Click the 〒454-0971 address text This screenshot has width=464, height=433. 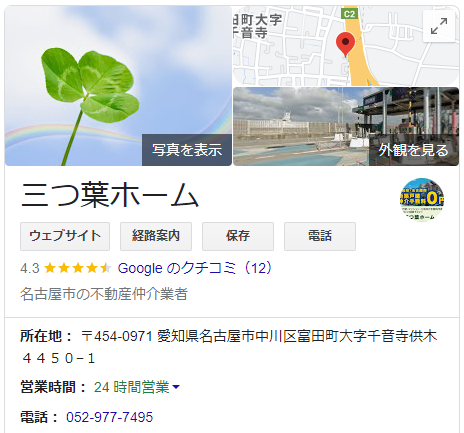pos(229,347)
